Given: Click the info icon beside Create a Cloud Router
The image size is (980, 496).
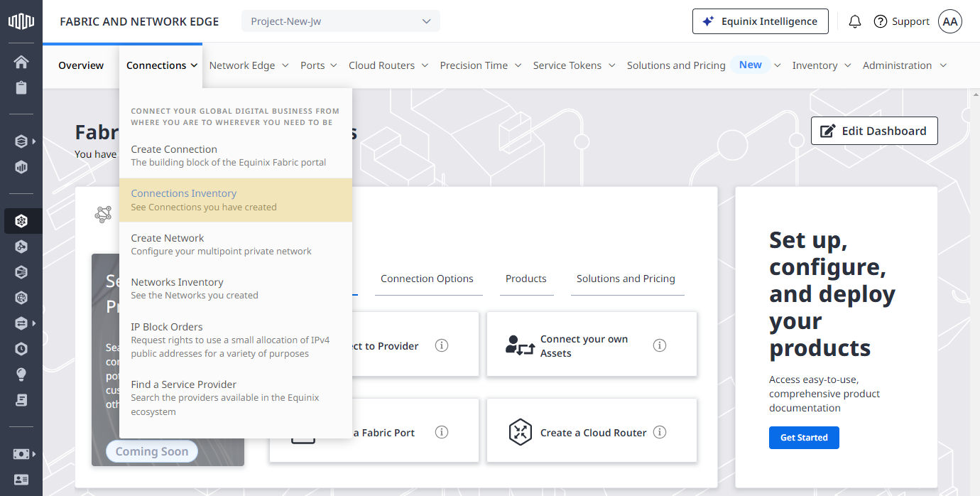Looking at the screenshot, I should click(x=660, y=432).
